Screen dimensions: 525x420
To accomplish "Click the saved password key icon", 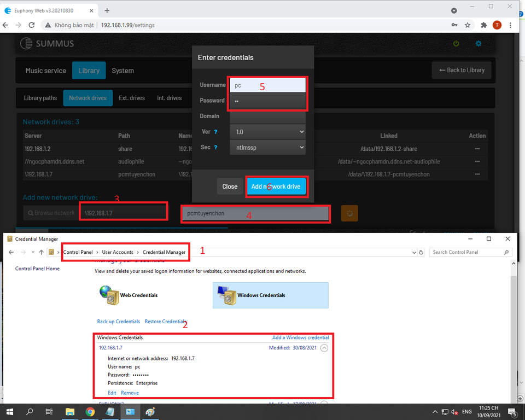I will coord(454,25).
